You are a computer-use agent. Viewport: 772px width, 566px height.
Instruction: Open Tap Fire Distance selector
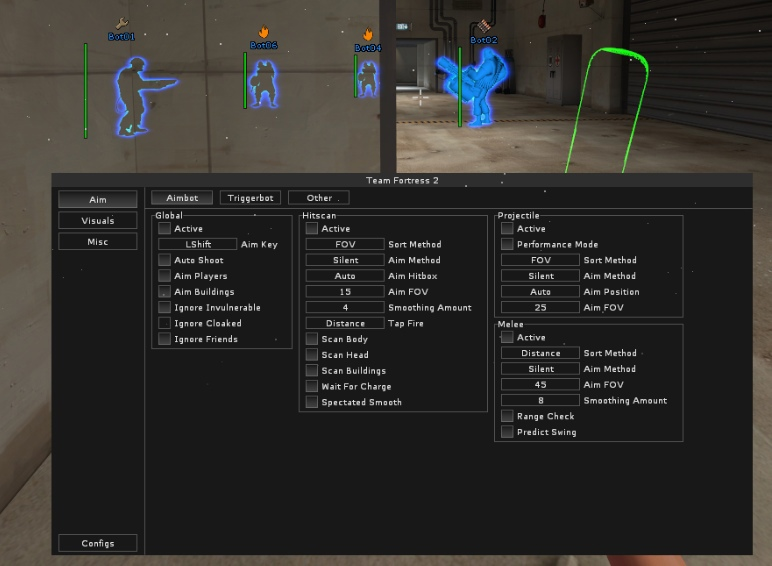[345, 323]
